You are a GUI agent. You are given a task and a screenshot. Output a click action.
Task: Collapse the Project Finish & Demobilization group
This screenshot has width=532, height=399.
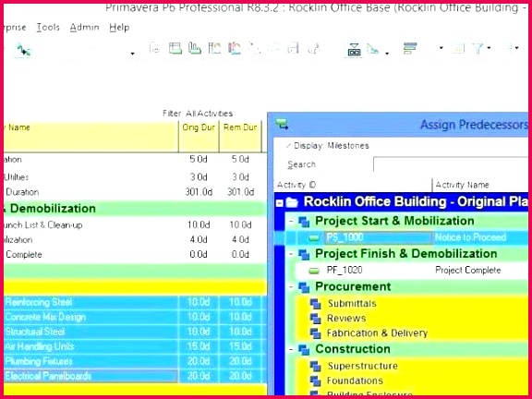(x=291, y=254)
